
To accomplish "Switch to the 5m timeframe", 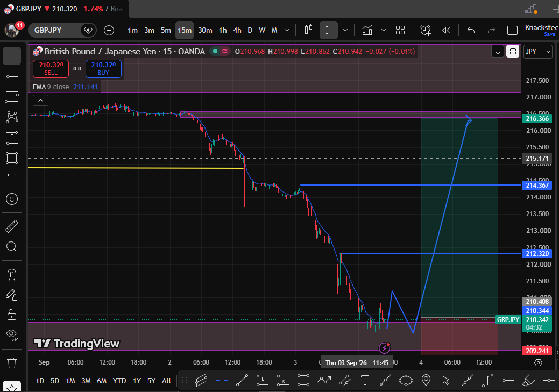I will (166, 30).
